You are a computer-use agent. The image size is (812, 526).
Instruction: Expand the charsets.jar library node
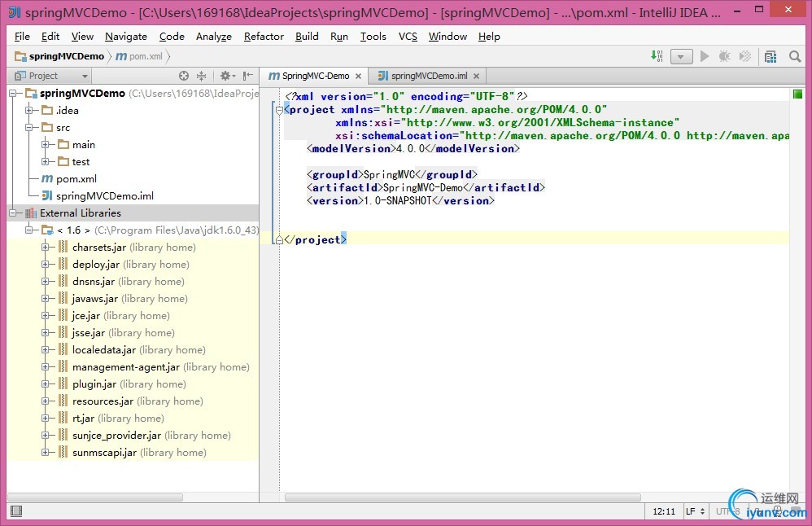46,248
